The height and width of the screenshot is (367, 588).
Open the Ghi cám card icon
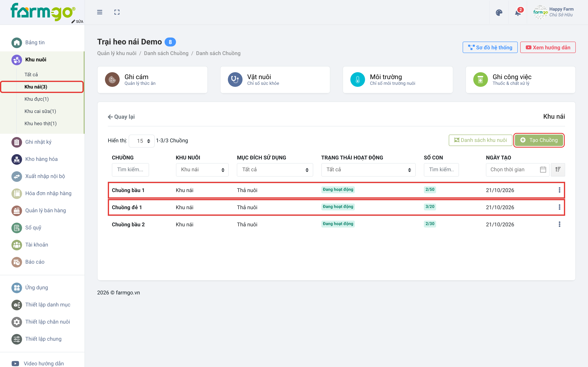[x=112, y=79]
